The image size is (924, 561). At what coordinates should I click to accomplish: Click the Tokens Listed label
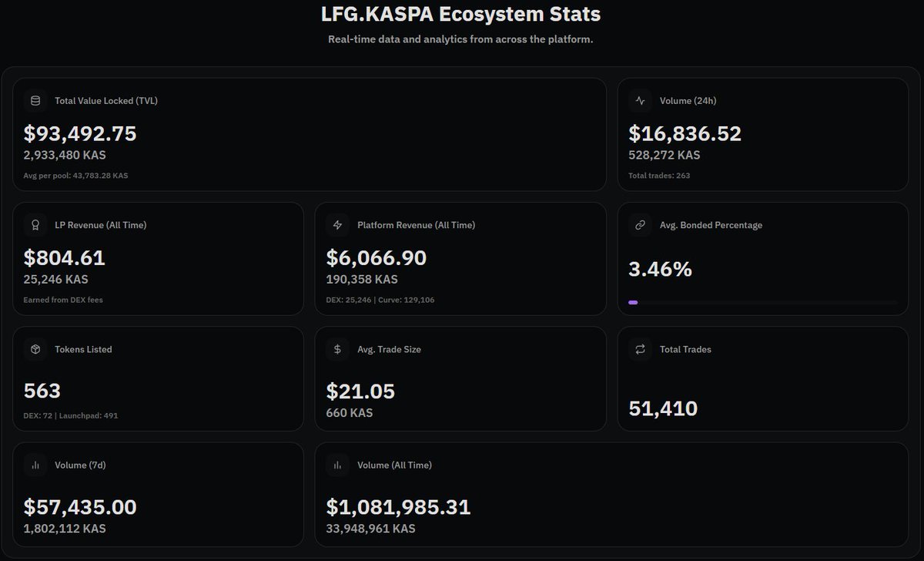[83, 349]
